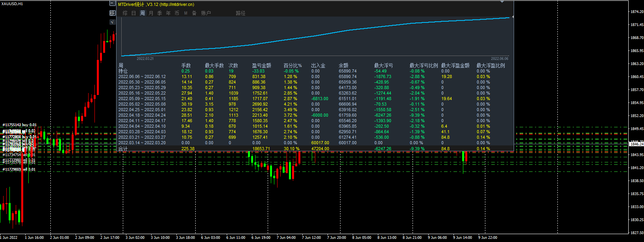Click the 移 move-panel icon
This screenshot has height=242, width=644.
112,13
